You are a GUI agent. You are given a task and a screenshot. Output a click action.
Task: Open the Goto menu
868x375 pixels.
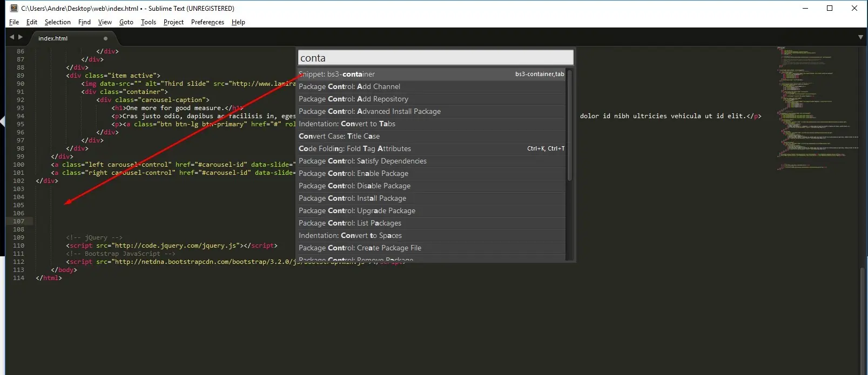[126, 22]
